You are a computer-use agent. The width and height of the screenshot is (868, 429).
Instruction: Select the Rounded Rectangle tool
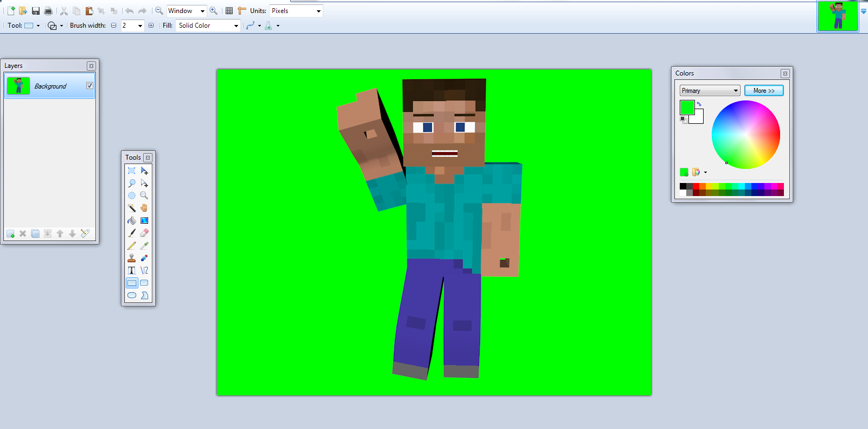tap(144, 283)
